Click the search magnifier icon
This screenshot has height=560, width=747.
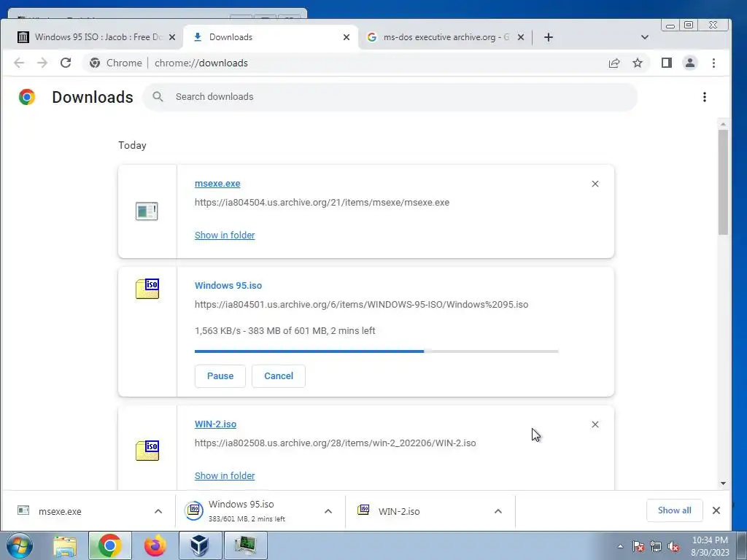coord(158,97)
